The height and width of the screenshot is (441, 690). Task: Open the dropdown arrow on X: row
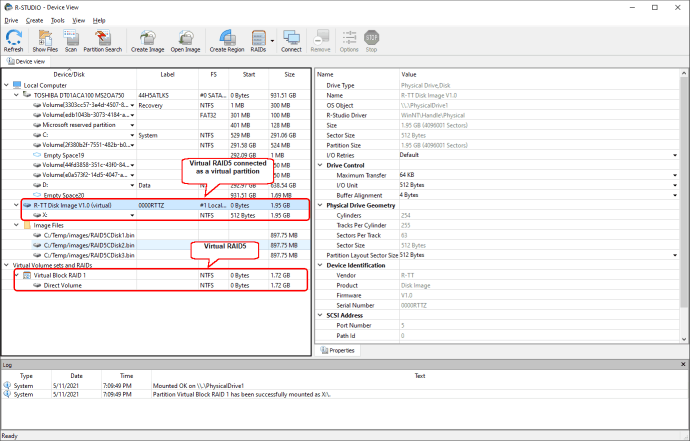(132, 215)
